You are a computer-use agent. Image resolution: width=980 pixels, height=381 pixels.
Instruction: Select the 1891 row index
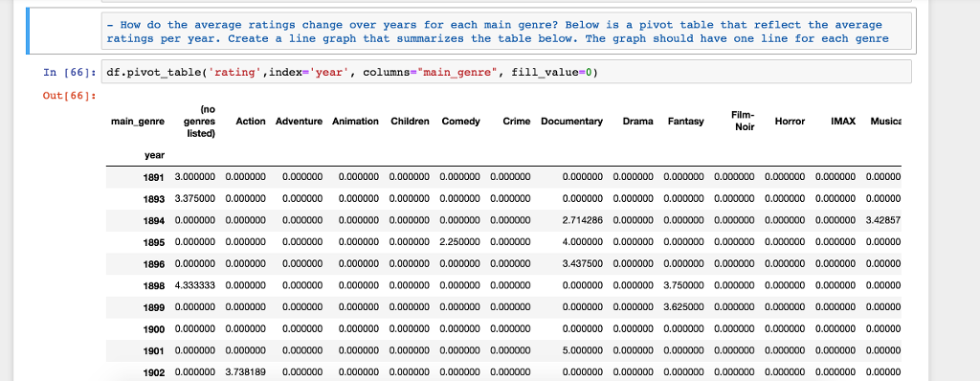pyautogui.click(x=154, y=177)
